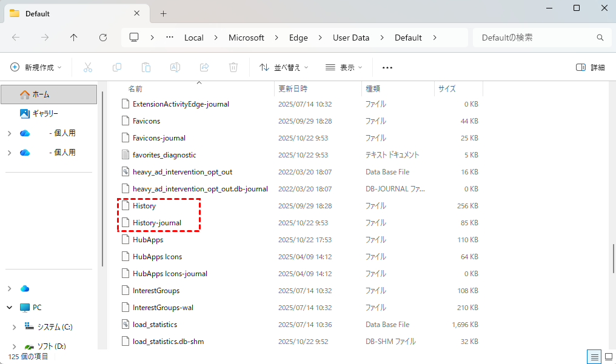Click the Share icon in toolbar
616x364 pixels.
click(x=204, y=67)
